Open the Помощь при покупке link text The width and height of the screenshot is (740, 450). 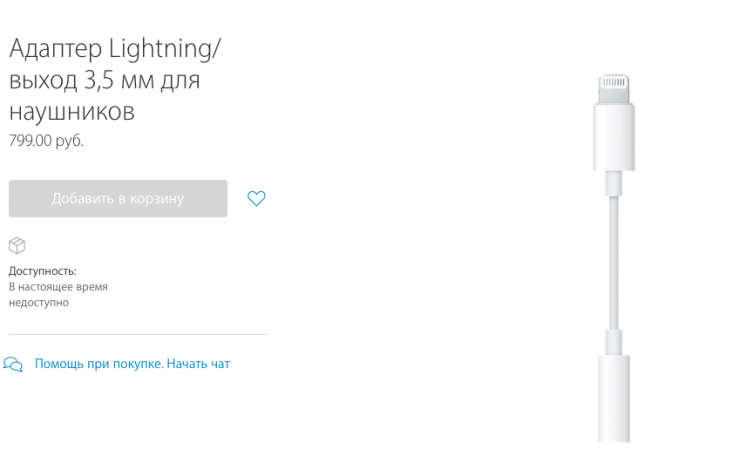pos(99,364)
